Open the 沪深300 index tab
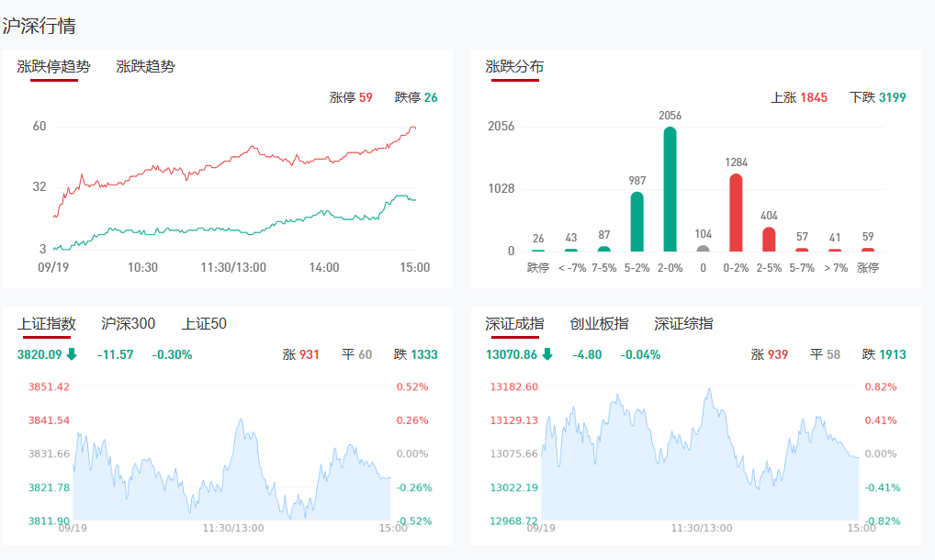The image size is (935, 560). (128, 323)
